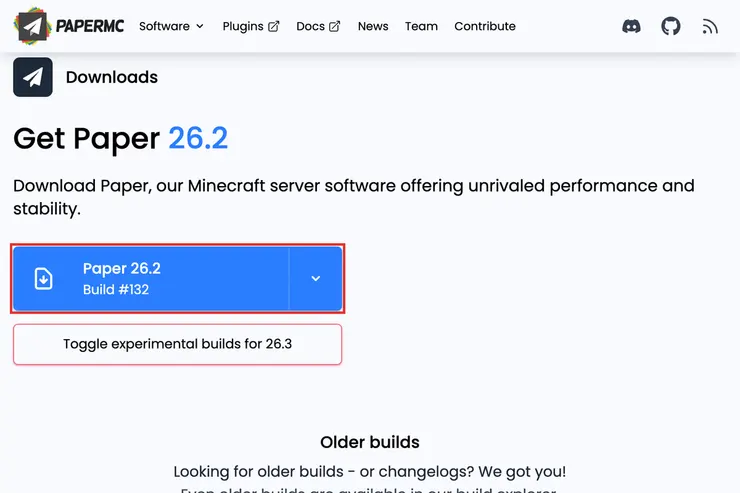Go to the Team page
The width and height of the screenshot is (740, 493).
click(421, 26)
